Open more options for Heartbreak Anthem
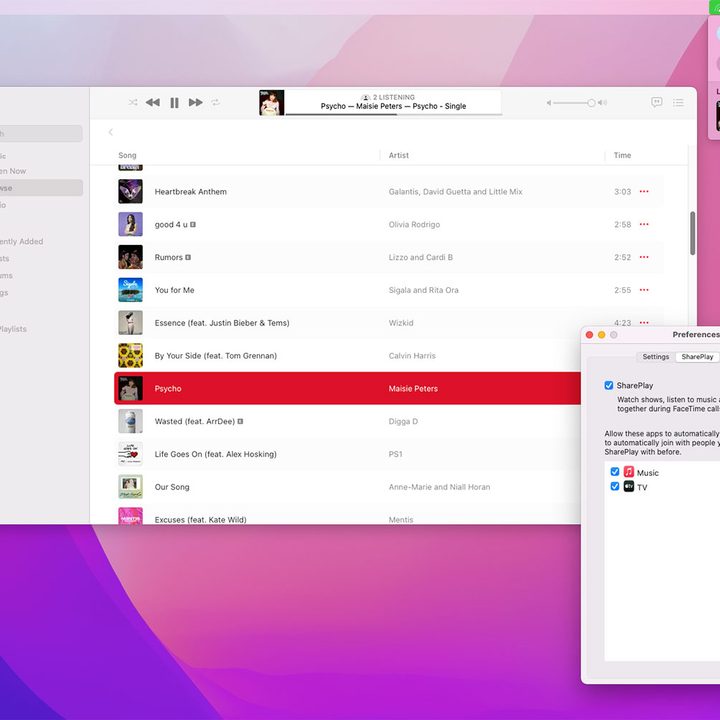The image size is (720, 720). [644, 191]
